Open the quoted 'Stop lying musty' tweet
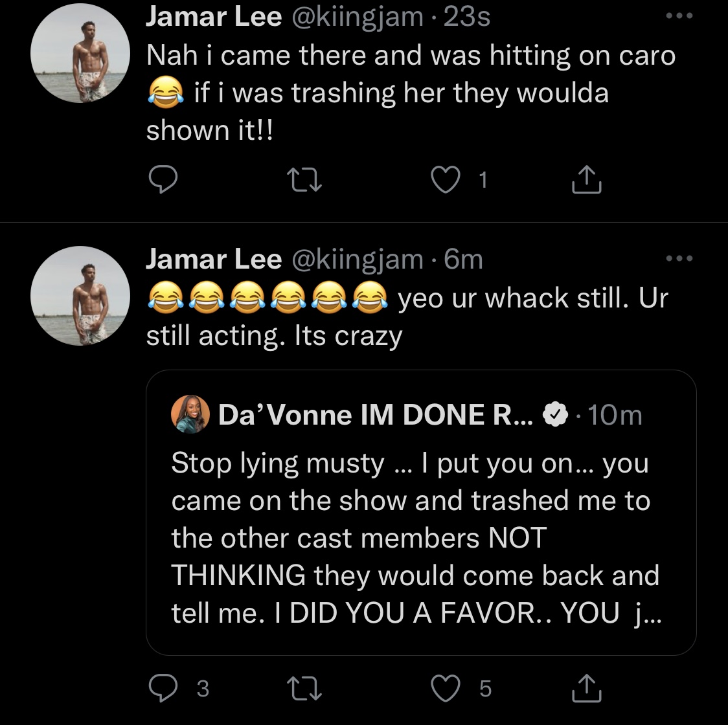 421,513
